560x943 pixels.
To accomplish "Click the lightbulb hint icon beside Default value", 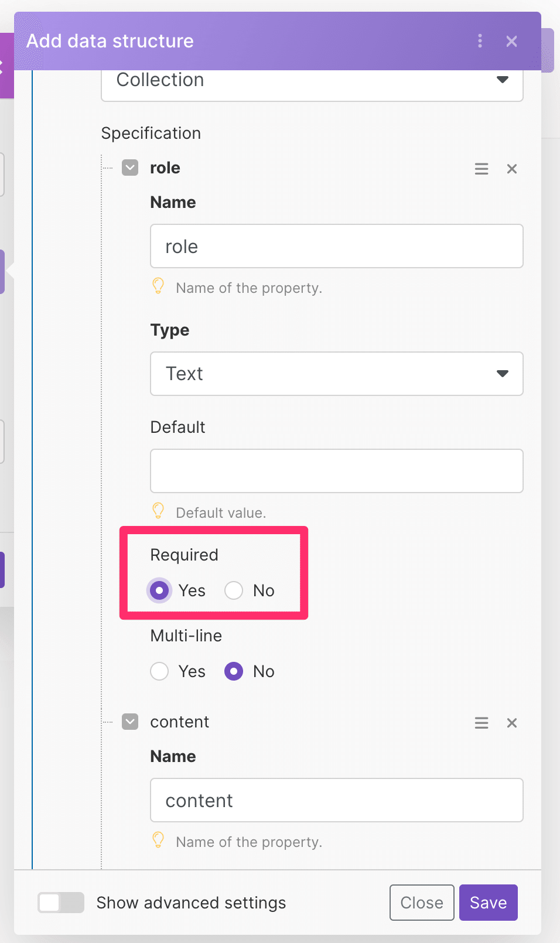I will pos(158,511).
